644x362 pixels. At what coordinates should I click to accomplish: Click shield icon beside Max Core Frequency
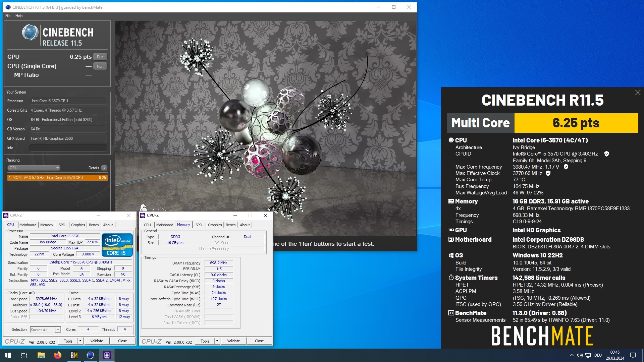click(x=566, y=167)
